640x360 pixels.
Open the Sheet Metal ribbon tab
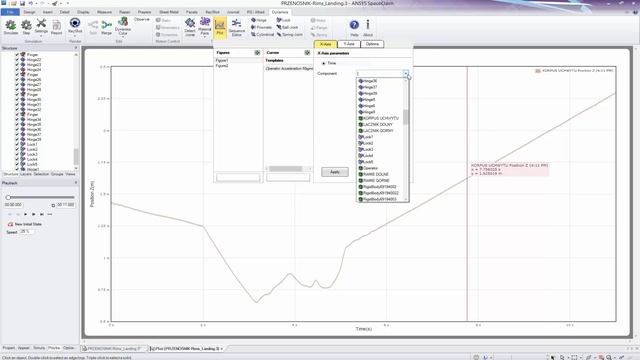point(169,12)
